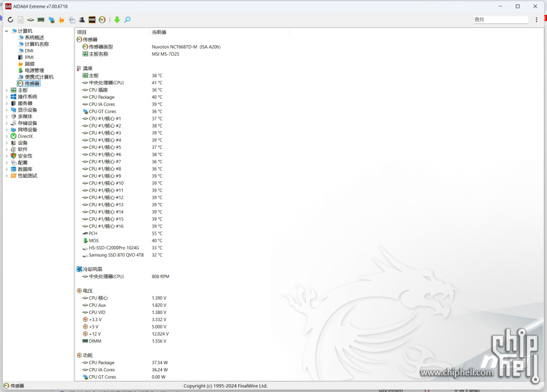Open the OSD panel toolbar icon
Screen dimensions: 547x392
(92, 20)
